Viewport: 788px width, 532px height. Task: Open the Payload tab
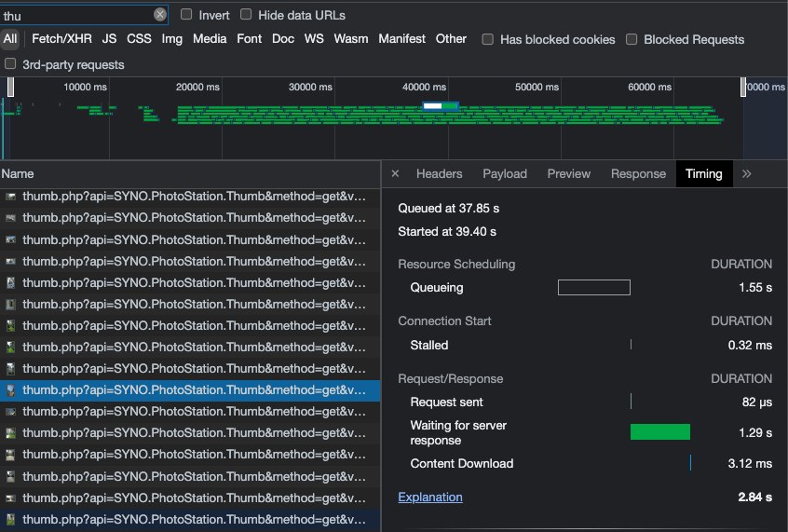click(x=505, y=174)
